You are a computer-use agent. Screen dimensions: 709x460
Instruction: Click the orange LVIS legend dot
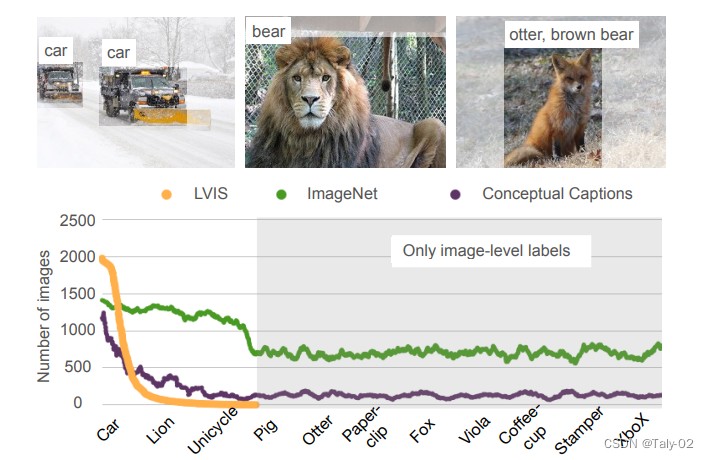[x=166, y=194]
